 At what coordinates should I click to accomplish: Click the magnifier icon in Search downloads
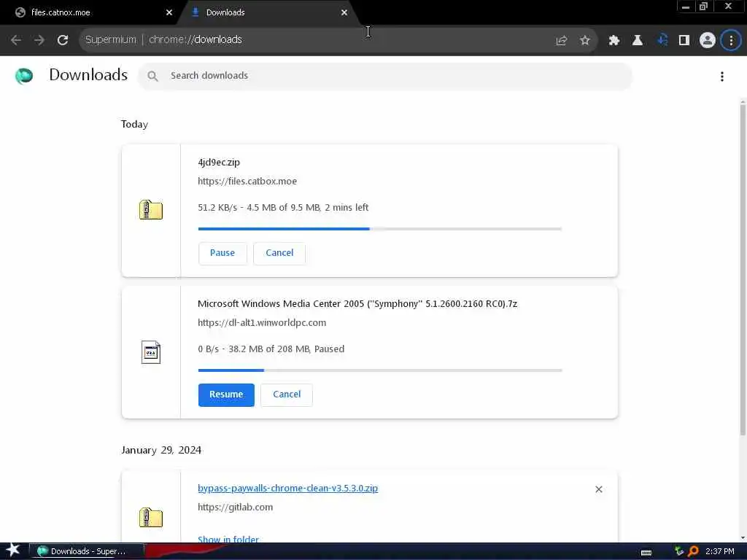(152, 76)
